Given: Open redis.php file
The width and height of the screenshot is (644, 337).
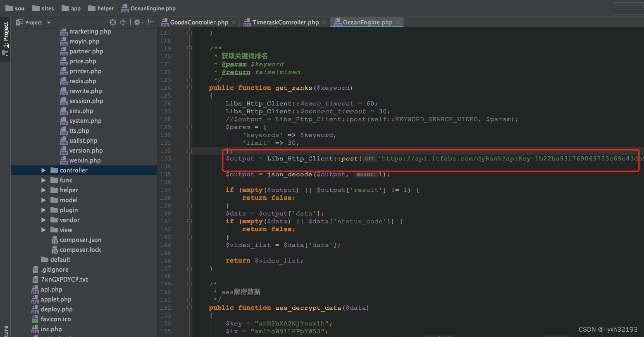Looking at the screenshot, I should [x=78, y=81].
